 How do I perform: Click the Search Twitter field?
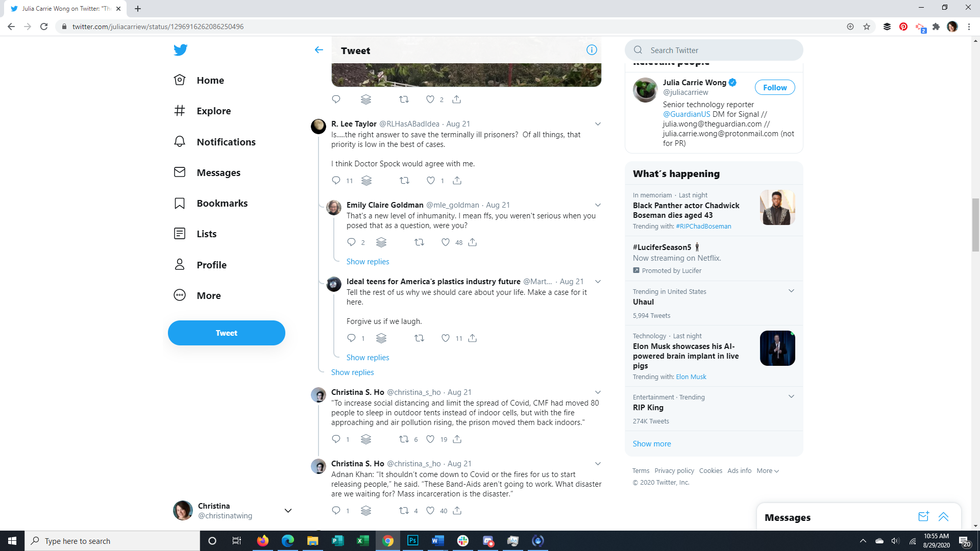[715, 50]
